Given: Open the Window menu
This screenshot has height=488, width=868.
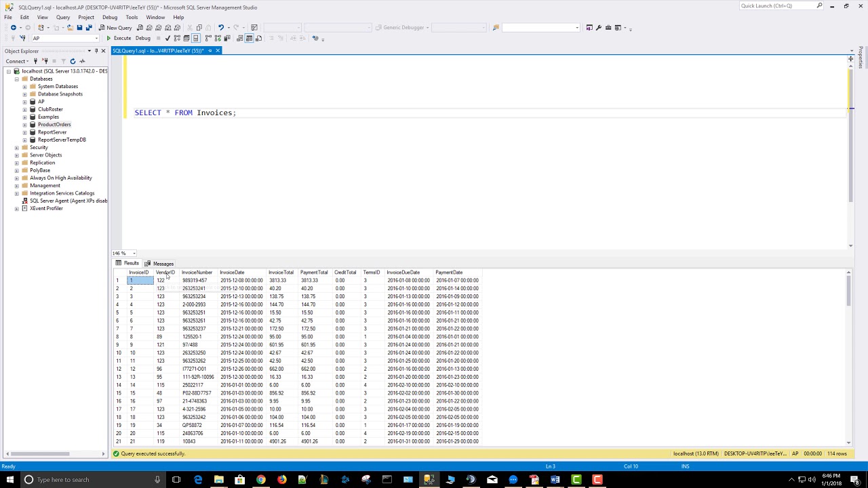Looking at the screenshot, I should click(x=155, y=17).
